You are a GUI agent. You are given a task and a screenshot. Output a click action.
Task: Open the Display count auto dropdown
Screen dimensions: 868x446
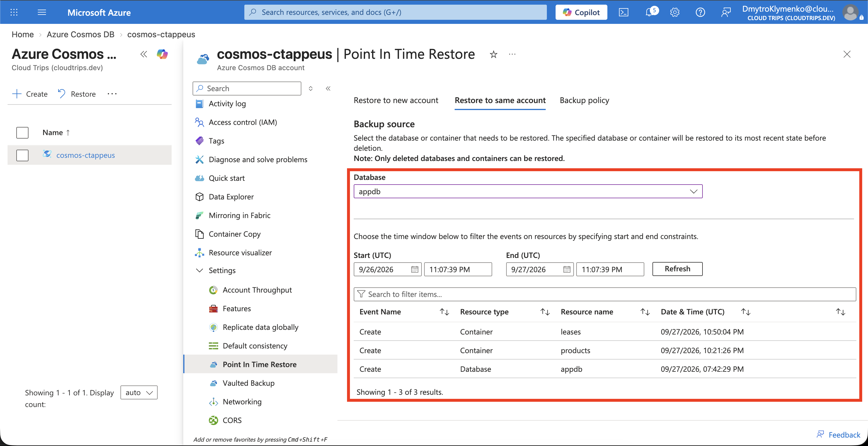click(139, 392)
